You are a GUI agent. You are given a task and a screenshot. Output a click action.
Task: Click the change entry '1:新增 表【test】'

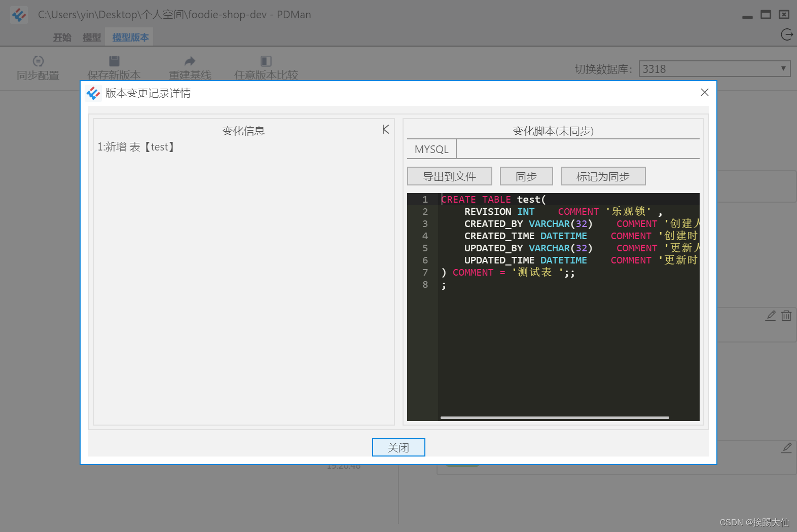coord(136,147)
